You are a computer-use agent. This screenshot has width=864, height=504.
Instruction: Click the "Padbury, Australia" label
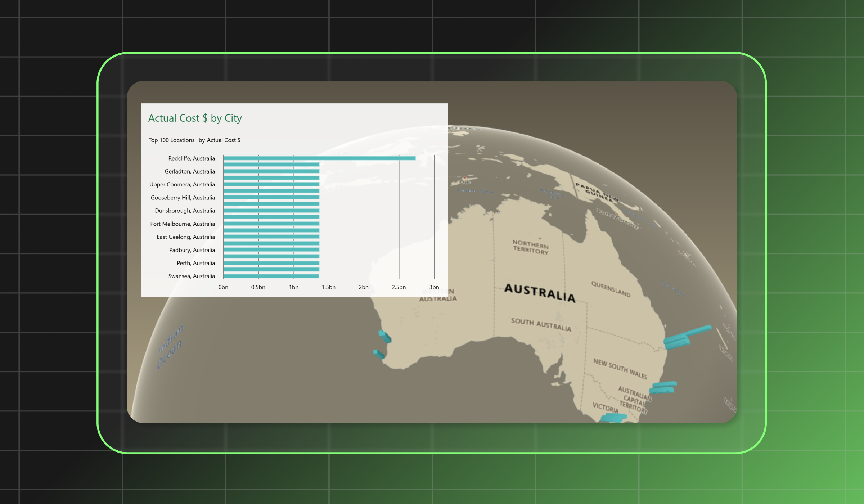tap(192, 250)
